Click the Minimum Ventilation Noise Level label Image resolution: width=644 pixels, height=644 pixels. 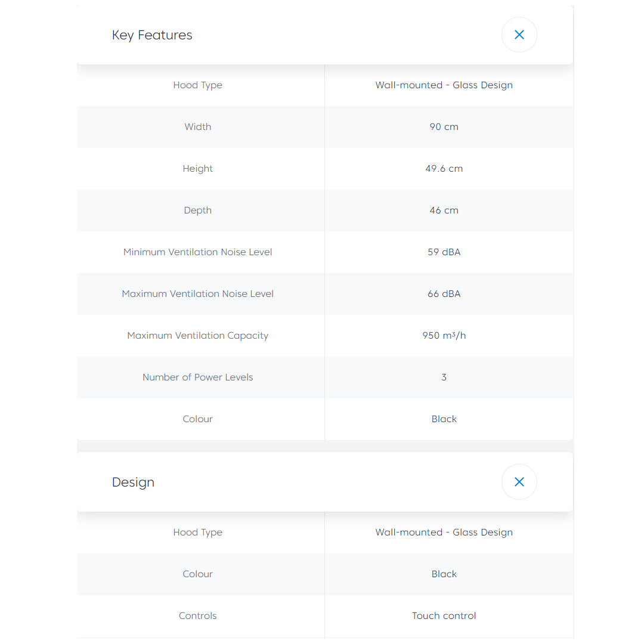point(197,252)
